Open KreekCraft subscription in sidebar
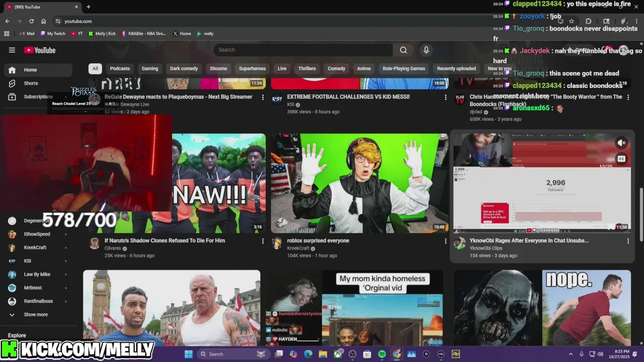The width and height of the screenshot is (644, 362). [38, 247]
